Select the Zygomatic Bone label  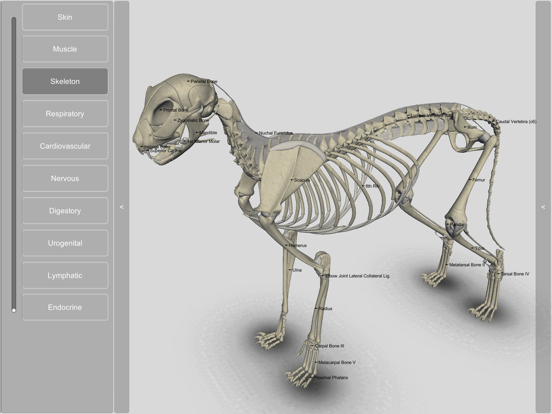(x=193, y=120)
